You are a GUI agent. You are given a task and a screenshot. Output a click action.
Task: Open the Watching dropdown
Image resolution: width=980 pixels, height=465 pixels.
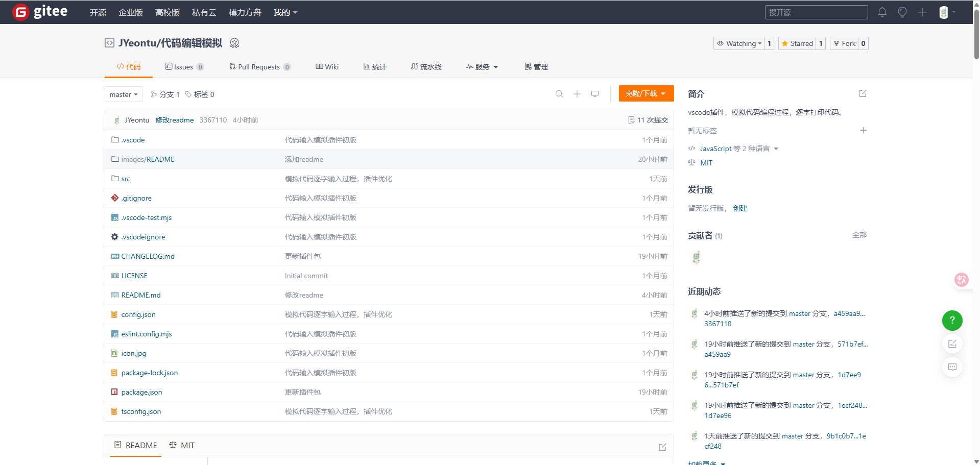point(739,43)
